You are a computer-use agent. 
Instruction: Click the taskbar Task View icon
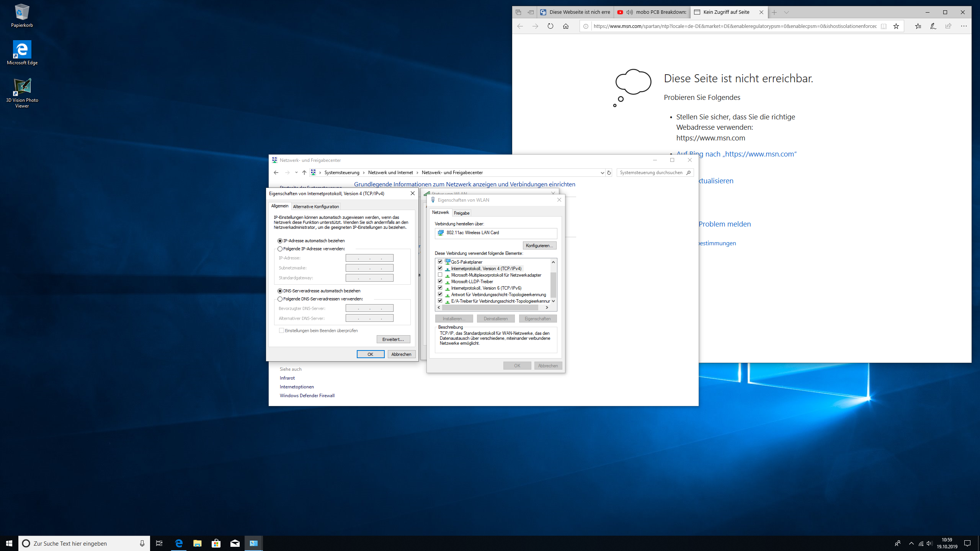(159, 543)
